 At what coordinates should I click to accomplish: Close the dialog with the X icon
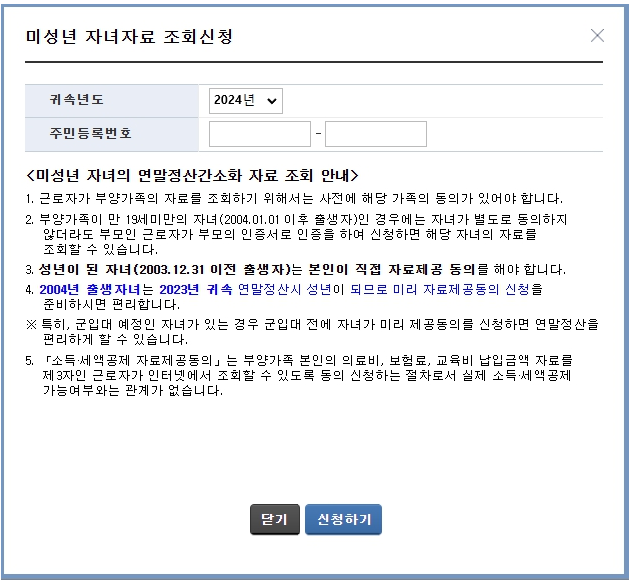597,36
